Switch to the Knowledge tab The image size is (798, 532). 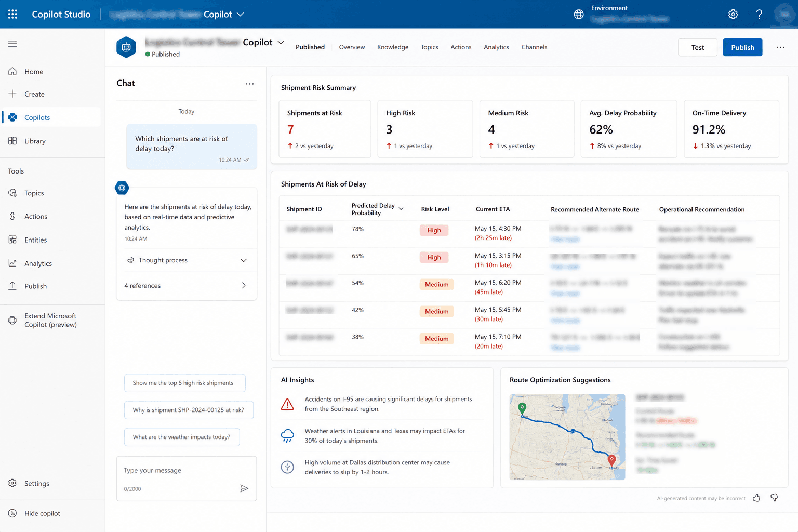393,47
